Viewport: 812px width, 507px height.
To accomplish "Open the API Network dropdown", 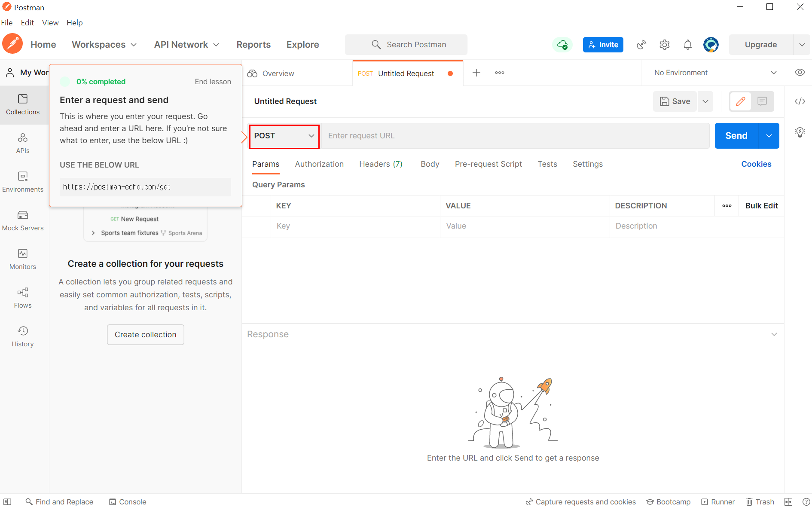I will point(187,45).
